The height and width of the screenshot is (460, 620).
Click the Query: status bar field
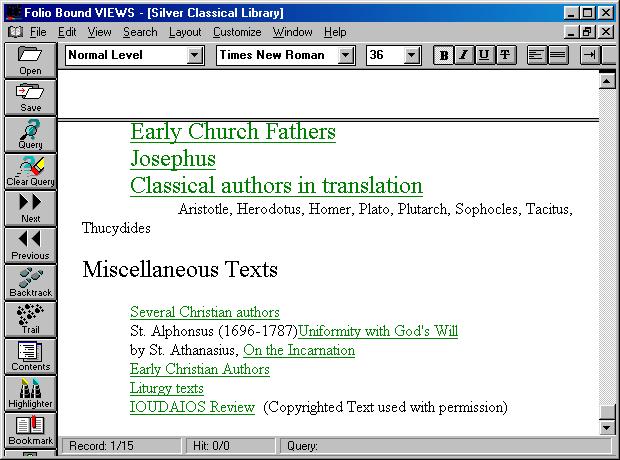(445, 446)
